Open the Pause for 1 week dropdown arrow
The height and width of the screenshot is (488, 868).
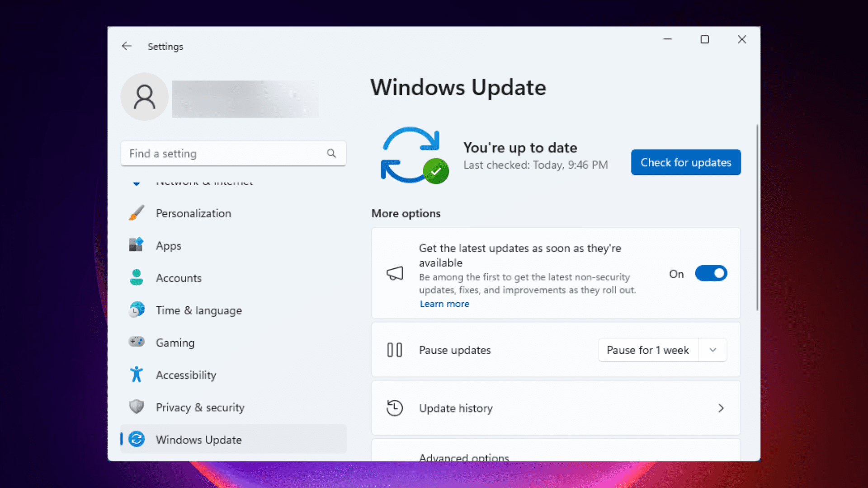[x=713, y=350]
